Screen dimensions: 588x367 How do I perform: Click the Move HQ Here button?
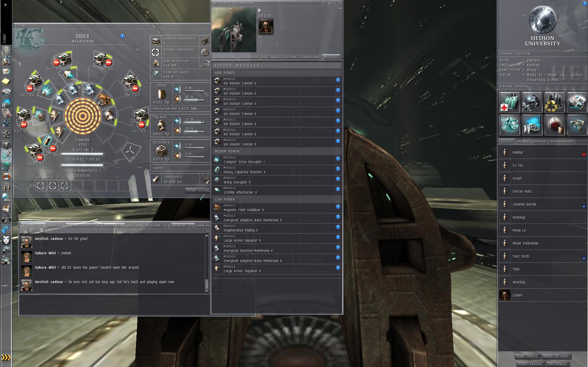pyautogui.click(x=556, y=356)
